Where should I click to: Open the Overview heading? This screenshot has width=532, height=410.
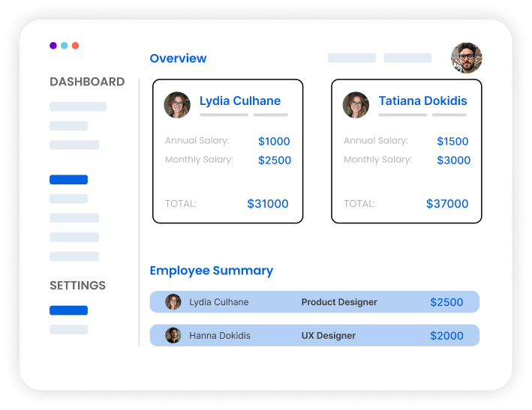click(178, 58)
